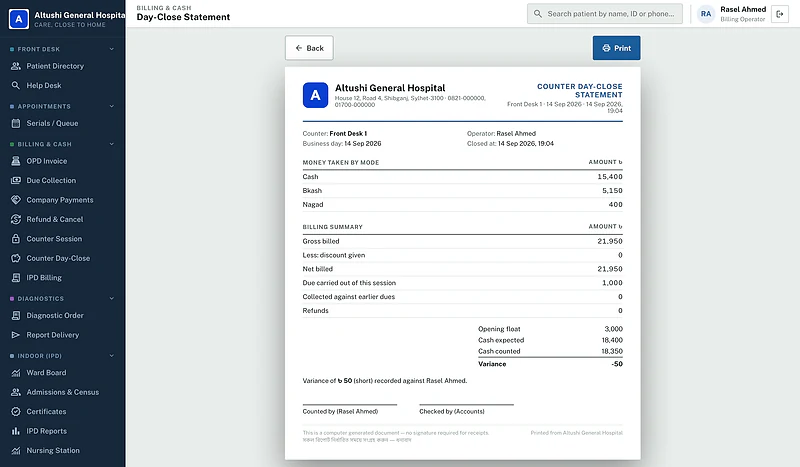This screenshot has width=800, height=467.
Task: Collapse the Front Desk section
Action: pyautogui.click(x=112, y=49)
